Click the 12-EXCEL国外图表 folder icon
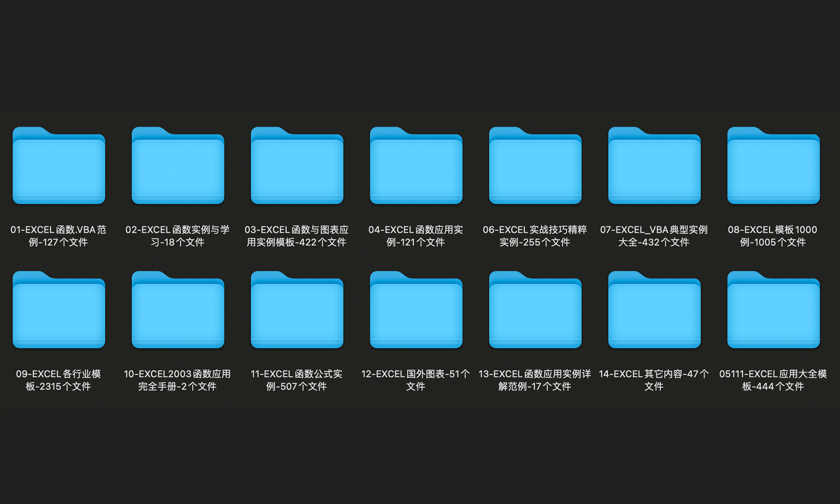The width and height of the screenshot is (840, 504). pos(416,310)
